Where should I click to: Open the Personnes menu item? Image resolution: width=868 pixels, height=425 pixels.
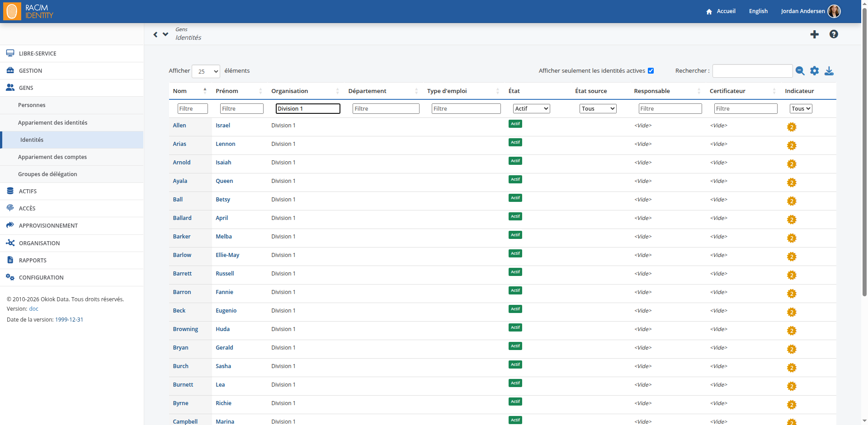(x=32, y=105)
